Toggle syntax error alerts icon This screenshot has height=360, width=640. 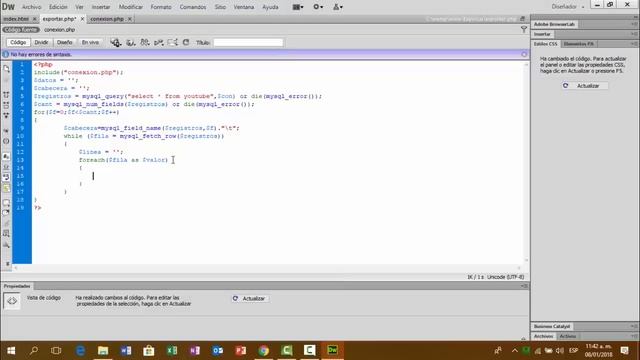[x=6, y=188]
